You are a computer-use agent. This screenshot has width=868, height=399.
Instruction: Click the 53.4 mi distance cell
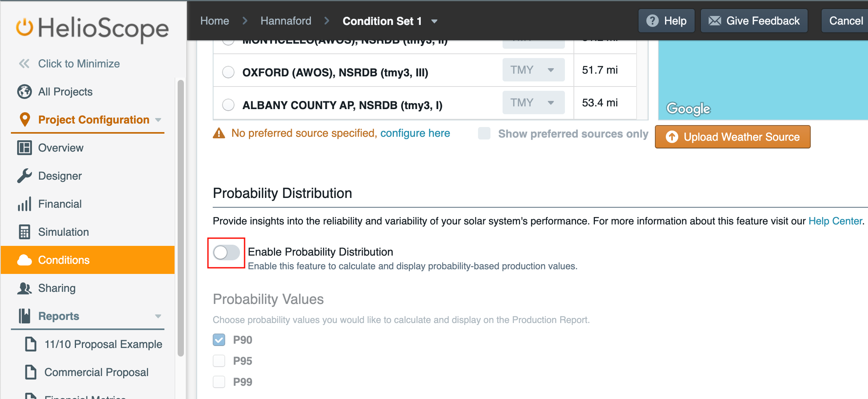coord(600,103)
